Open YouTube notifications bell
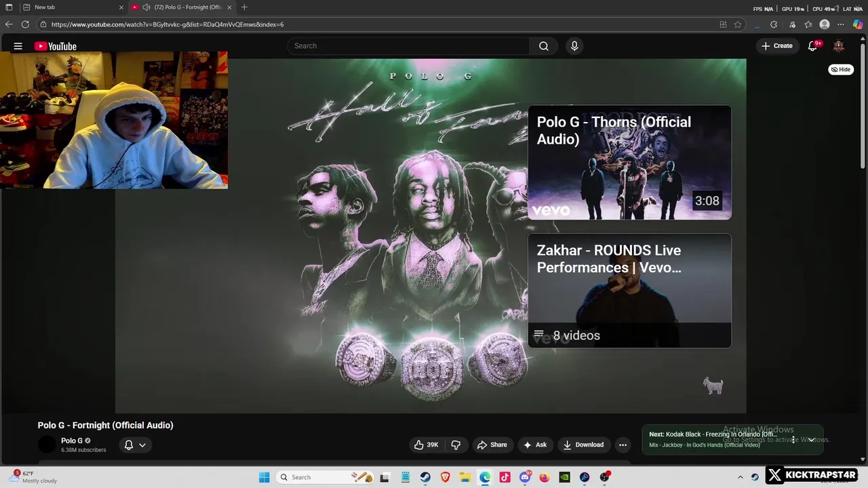Image resolution: width=868 pixels, height=488 pixels. pyautogui.click(x=812, y=46)
